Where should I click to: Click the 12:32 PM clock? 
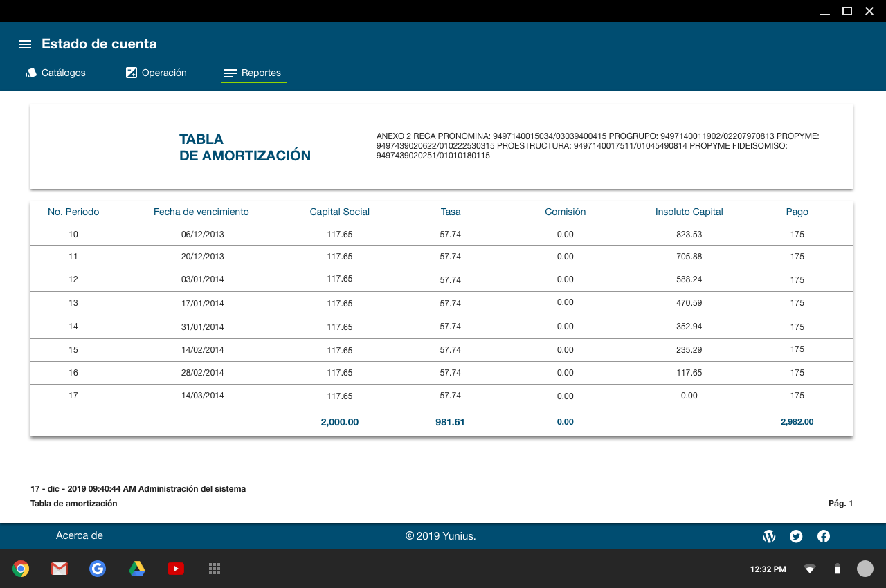pyautogui.click(x=768, y=569)
